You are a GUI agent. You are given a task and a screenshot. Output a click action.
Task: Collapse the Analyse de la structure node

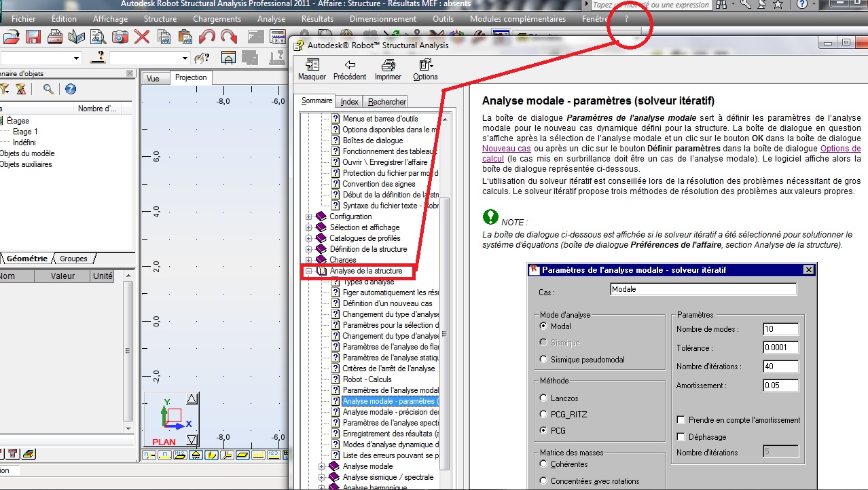click(x=309, y=271)
